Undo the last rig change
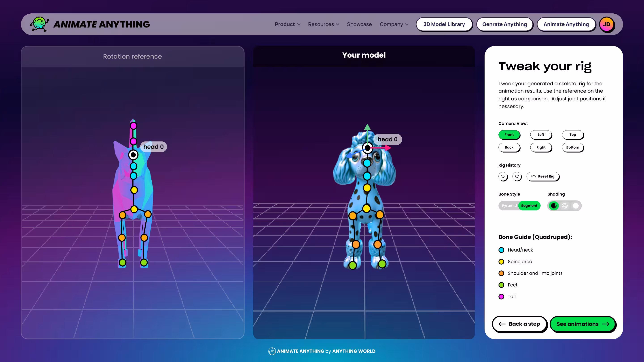The width and height of the screenshot is (644, 362). [503, 176]
